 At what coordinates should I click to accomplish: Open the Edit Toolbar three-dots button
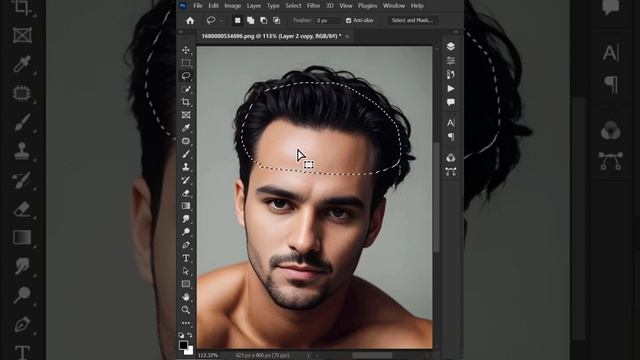[x=186, y=323]
